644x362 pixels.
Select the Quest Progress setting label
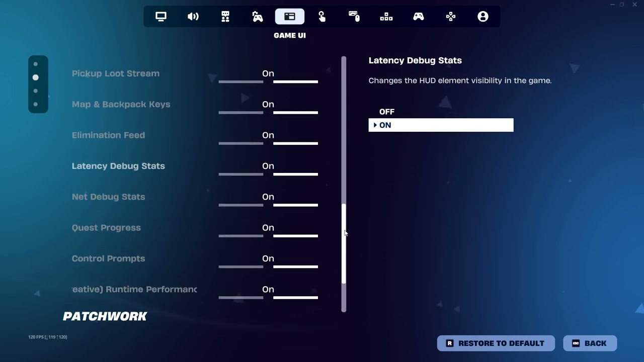[x=106, y=228]
